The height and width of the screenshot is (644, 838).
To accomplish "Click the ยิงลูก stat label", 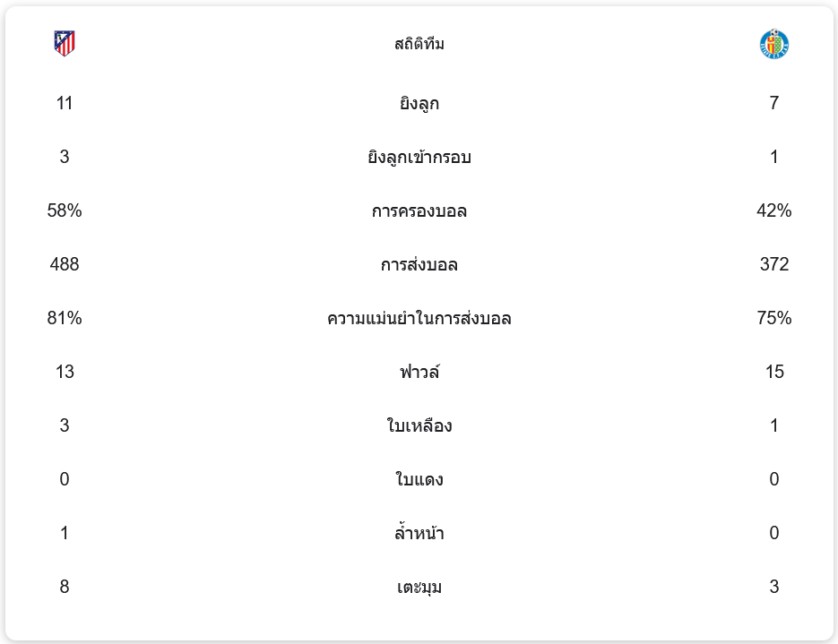I will click(x=419, y=104).
